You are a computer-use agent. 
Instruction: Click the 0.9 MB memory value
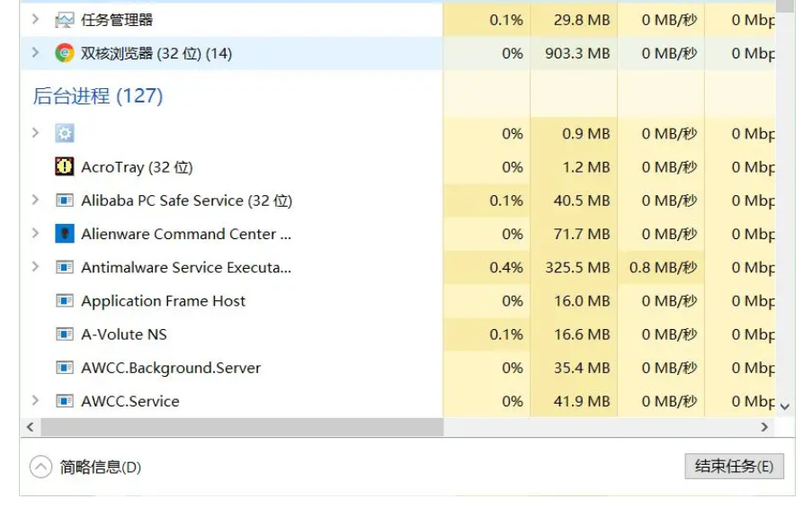(x=586, y=134)
